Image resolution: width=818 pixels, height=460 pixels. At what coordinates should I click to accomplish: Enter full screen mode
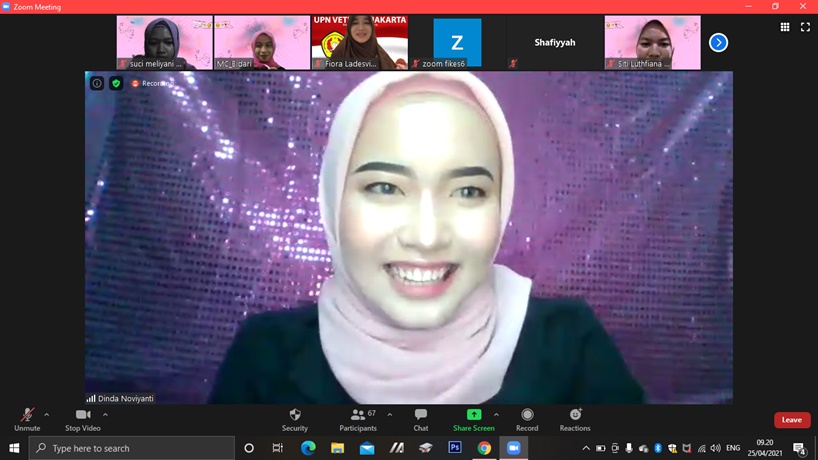[805, 27]
